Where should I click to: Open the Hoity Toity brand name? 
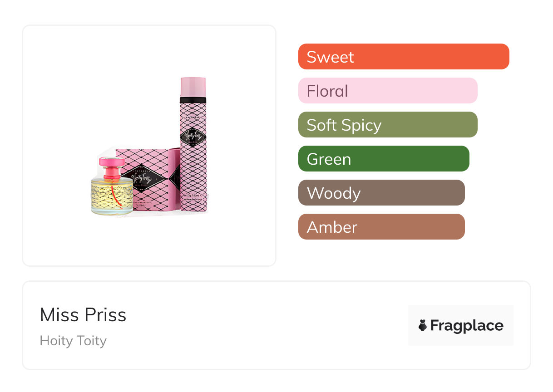point(73,341)
